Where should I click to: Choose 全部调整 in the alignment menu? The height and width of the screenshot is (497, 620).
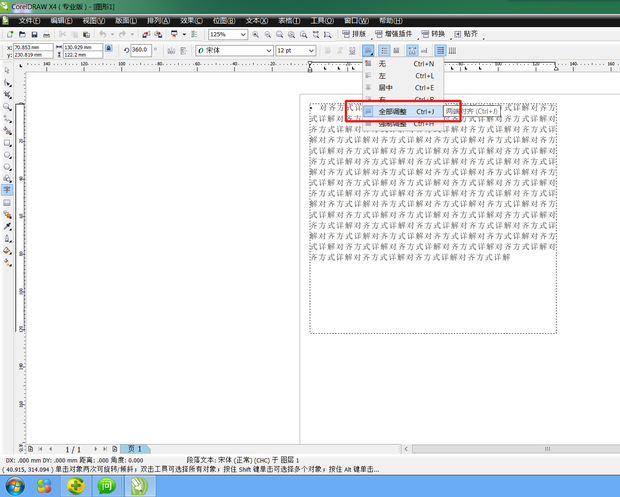click(x=393, y=111)
